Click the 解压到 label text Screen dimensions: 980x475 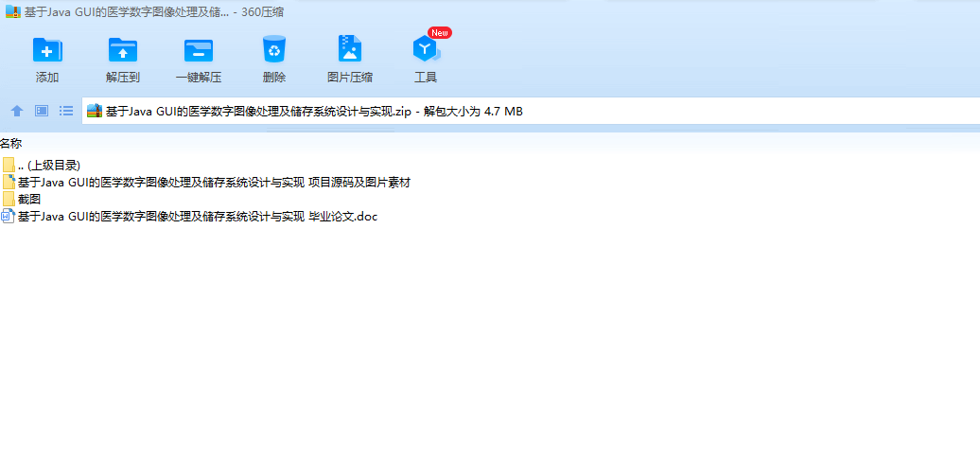coord(123,78)
